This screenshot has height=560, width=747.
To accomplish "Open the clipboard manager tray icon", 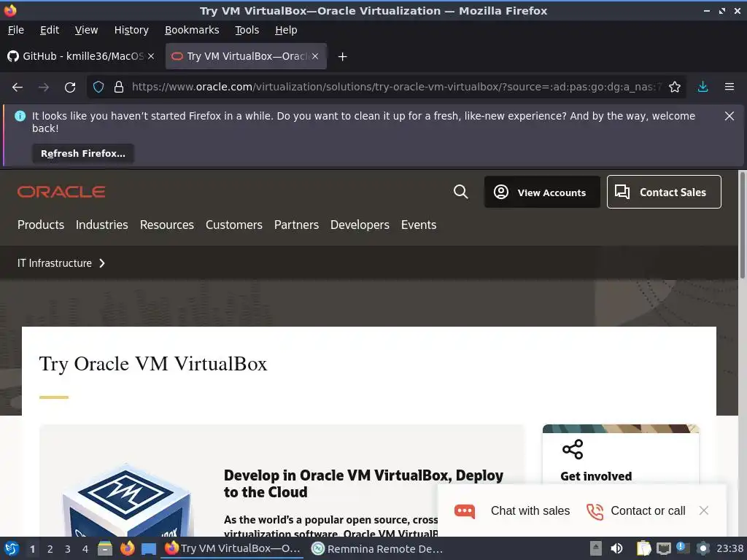I will click(643, 548).
